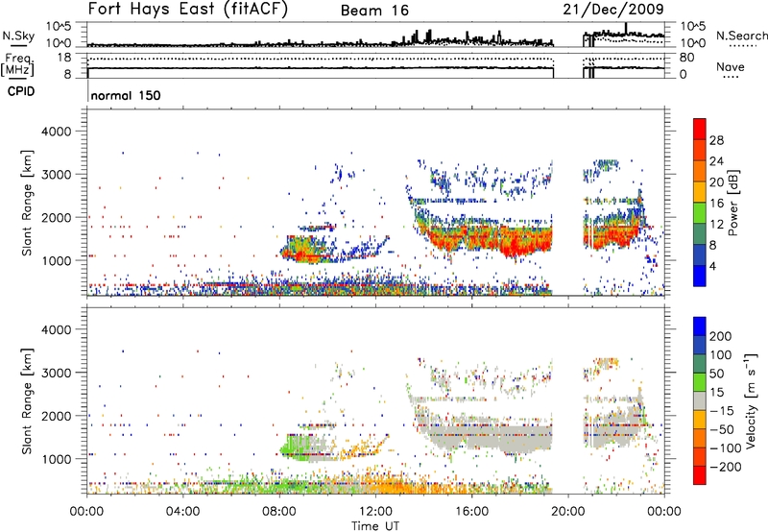Click Velocity colorbar tick label '-50'

[x=722, y=429]
